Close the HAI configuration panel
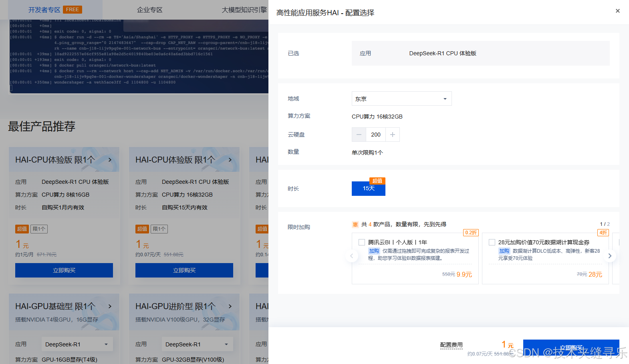The width and height of the screenshot is (629, 364). point(617,11)
